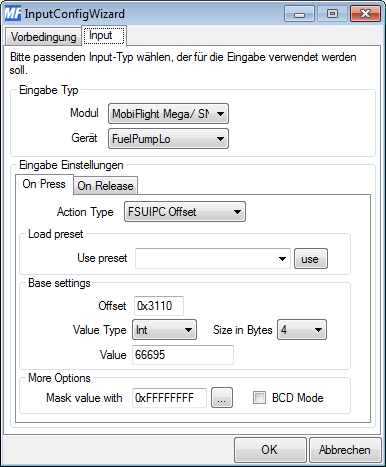Open the Size in Bytes dropdown
Viewport: 386px width, 467px height.
pyautogui.click(x=302, y=330)
